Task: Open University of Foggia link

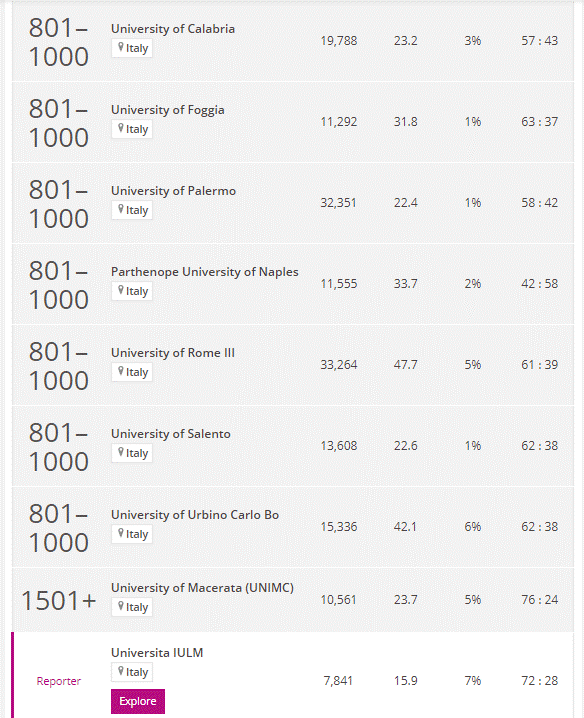Action: click(x=168, y=110)
